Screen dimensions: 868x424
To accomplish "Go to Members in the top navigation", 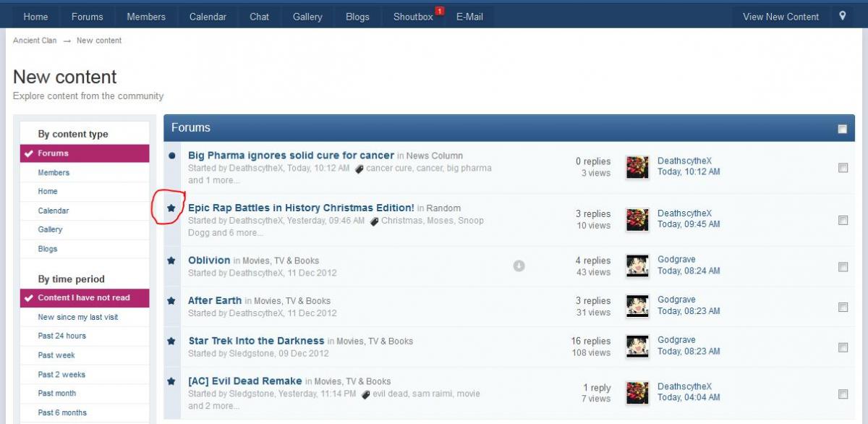I will (x=146, y=17).
